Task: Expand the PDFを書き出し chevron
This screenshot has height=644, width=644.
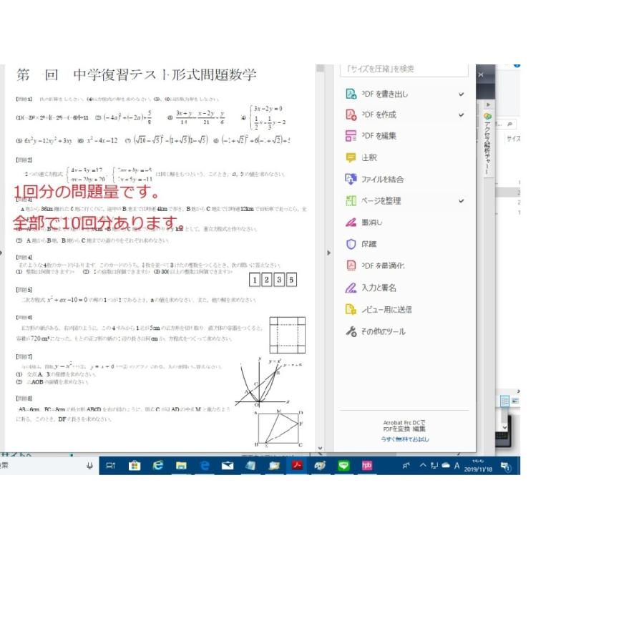Action: 462,94
